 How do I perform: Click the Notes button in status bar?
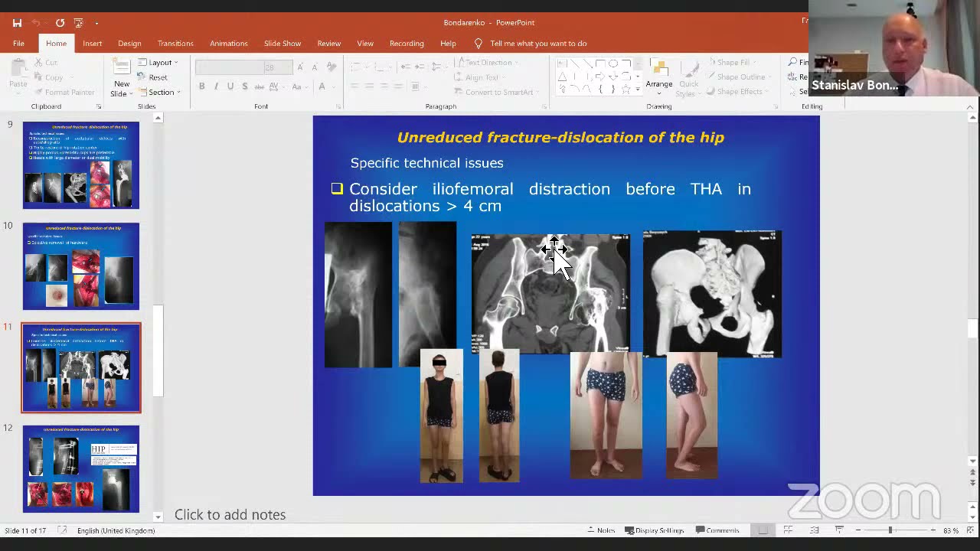coord(601,530)
